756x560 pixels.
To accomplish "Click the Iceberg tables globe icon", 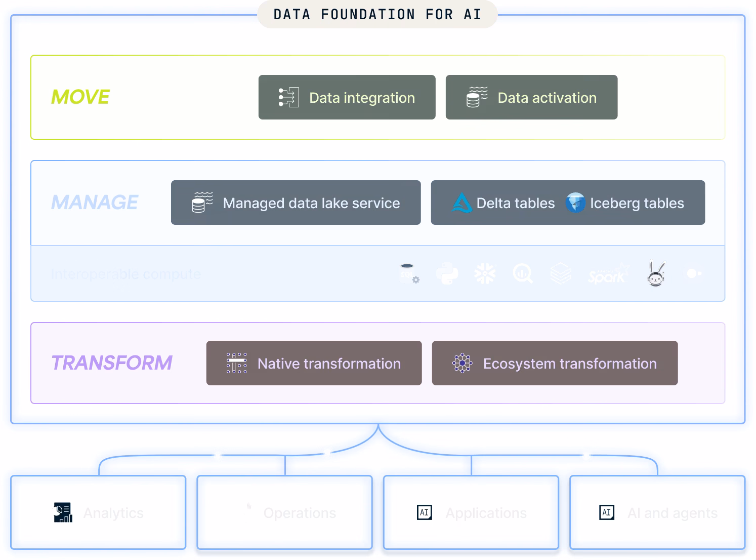I will 575,203.
